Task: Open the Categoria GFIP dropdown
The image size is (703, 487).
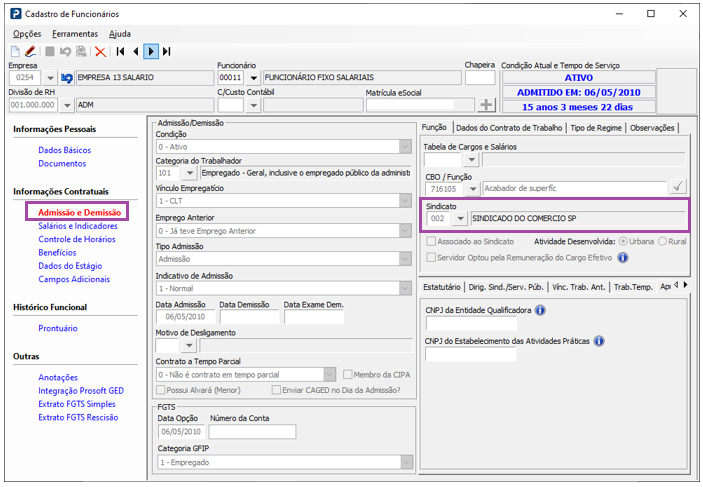Action: [x=405, y=461]
